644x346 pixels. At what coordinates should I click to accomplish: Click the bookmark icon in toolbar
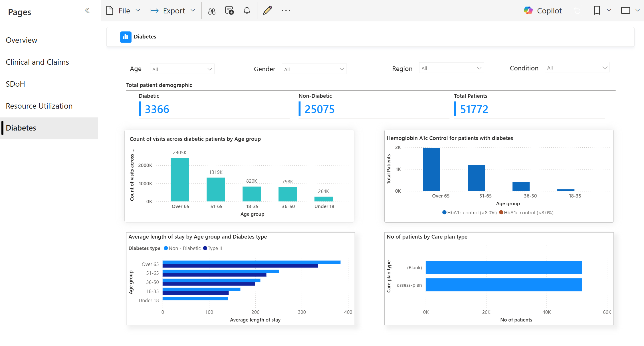(x=597, y=11)
